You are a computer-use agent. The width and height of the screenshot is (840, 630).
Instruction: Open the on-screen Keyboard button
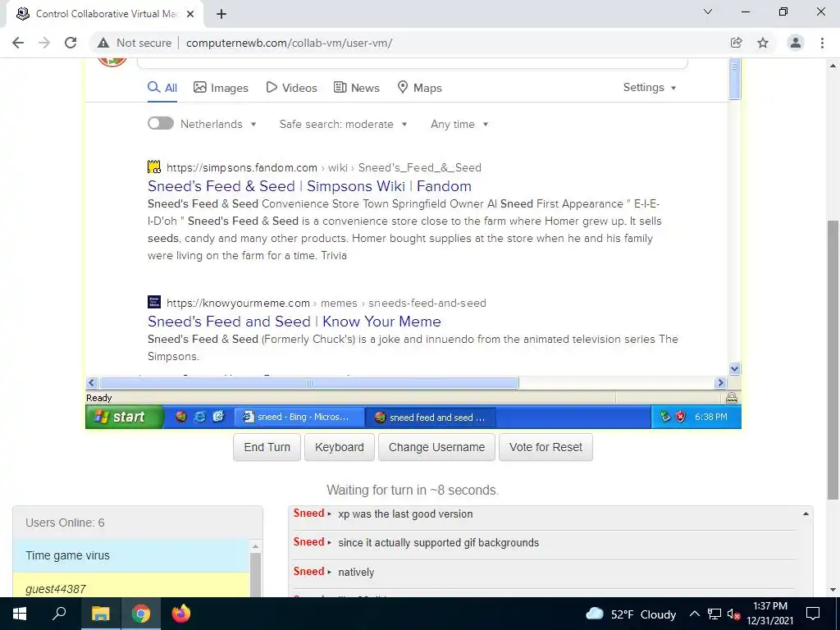(x=339, y=447)
